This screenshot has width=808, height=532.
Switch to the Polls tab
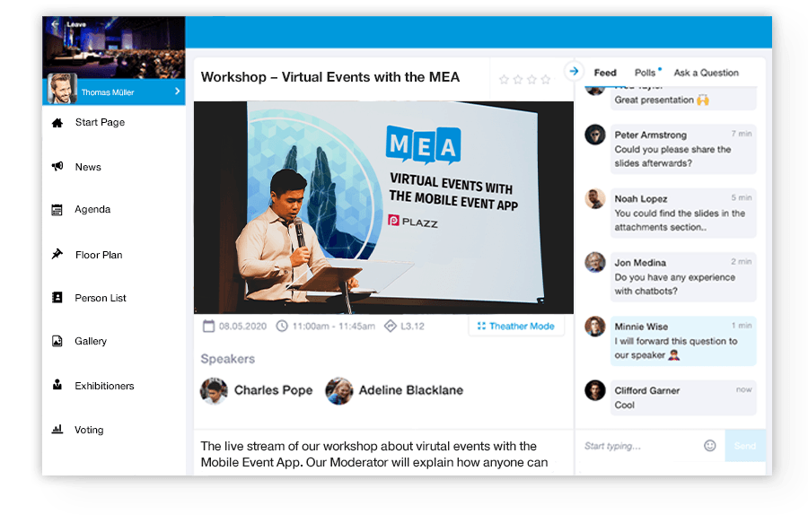tap(646, 73)
